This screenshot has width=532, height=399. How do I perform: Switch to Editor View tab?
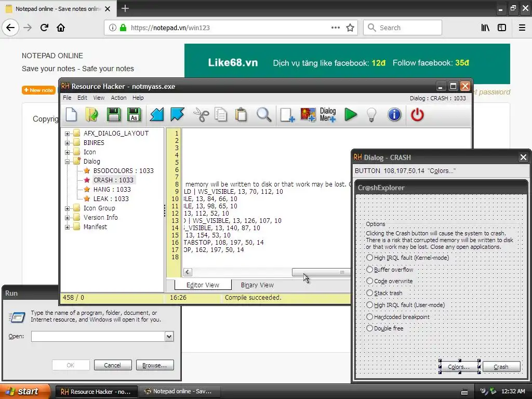click(x=203, y=285)
